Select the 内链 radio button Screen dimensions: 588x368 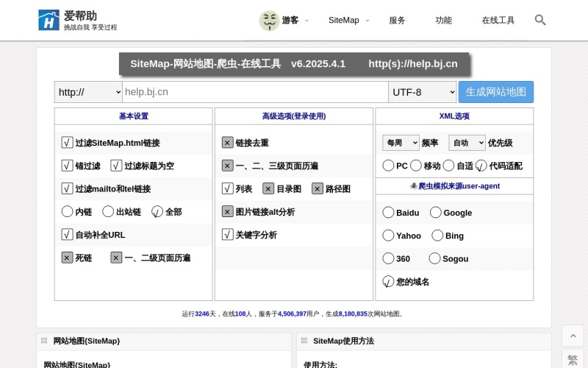(67, 211)
